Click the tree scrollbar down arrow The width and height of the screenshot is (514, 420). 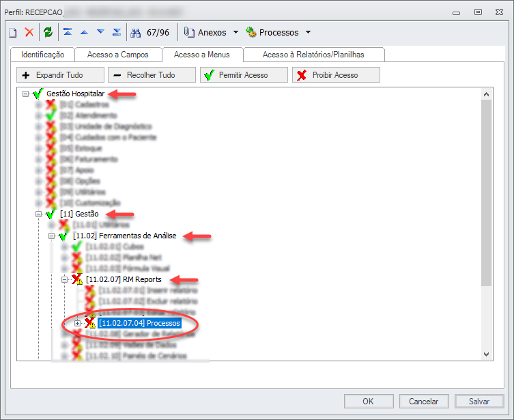click(x=486, y=354)
